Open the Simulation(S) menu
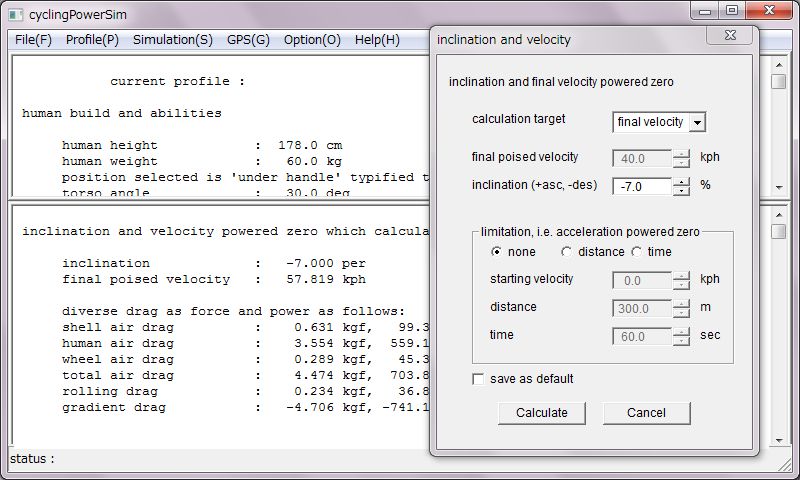This screenshot has height=480, width=800. (172, 40)
